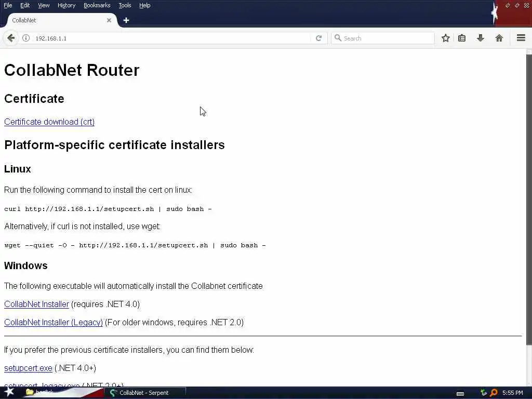The image size is (532, 399).
Task: Click the Linux heading
Action: tap(18, 169)
